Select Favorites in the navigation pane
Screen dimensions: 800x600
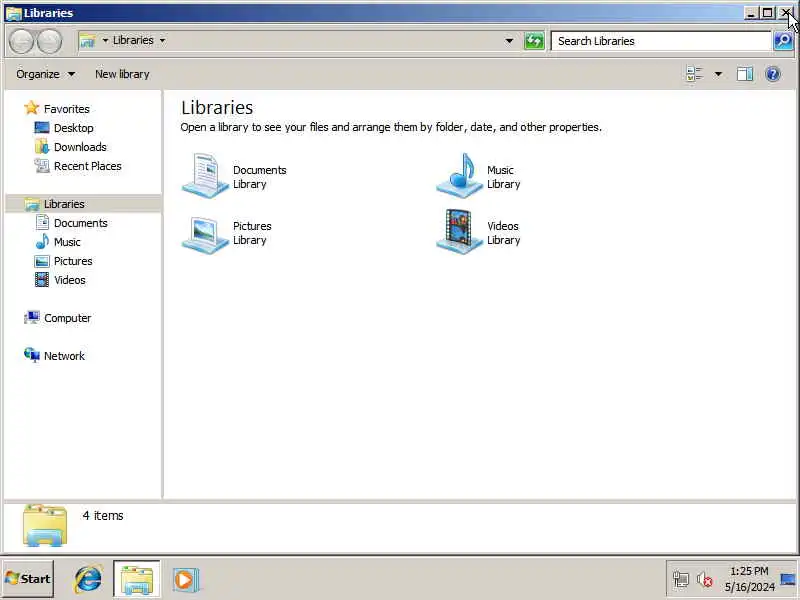pyautogui.click(x=66, y=109)
